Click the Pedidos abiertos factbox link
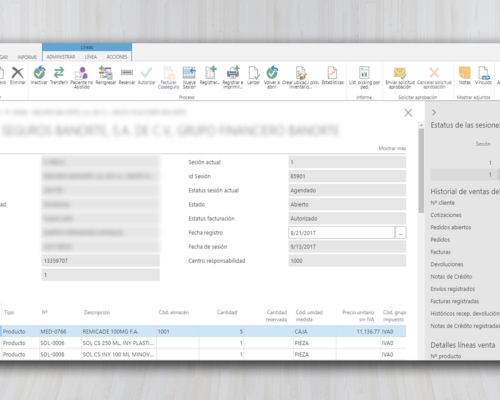The width and height of the screenshot is (500, 400). click(x=451, y=227)
